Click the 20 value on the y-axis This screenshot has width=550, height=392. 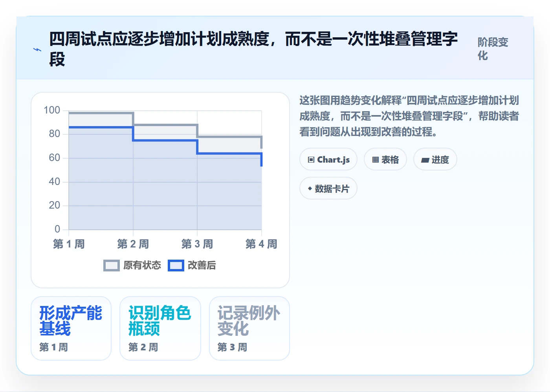coord(55,205)
